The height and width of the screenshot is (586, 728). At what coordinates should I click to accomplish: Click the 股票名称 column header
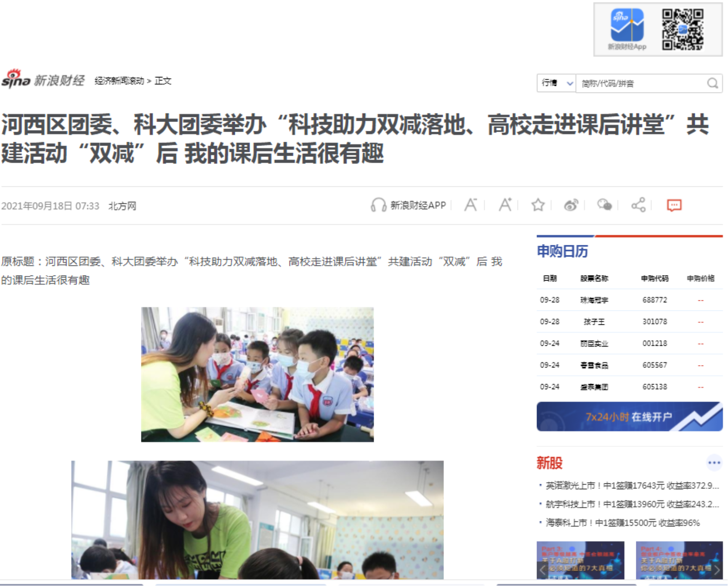pyautogui.click(x=594, y=278)
